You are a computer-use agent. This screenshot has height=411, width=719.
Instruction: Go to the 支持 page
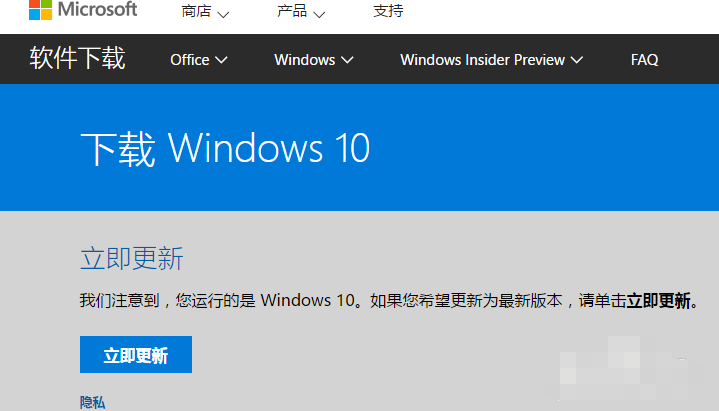(388, 12)
